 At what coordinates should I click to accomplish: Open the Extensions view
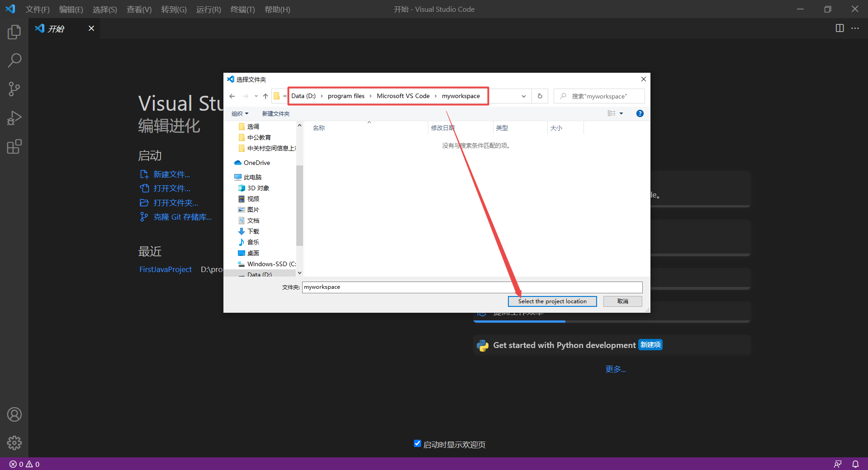tap(14, 146)
